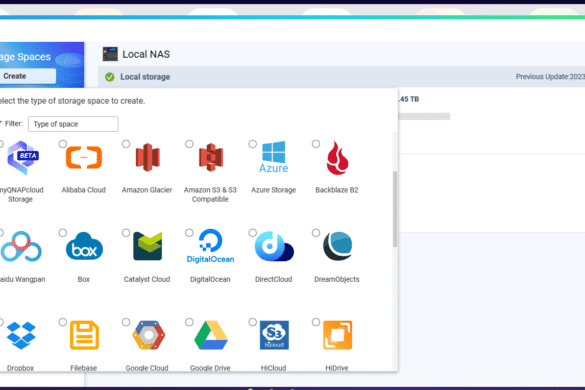Click the Local NAS device icon
The width and height of the screenshot is (585, 390).
[x=110, y=54]
